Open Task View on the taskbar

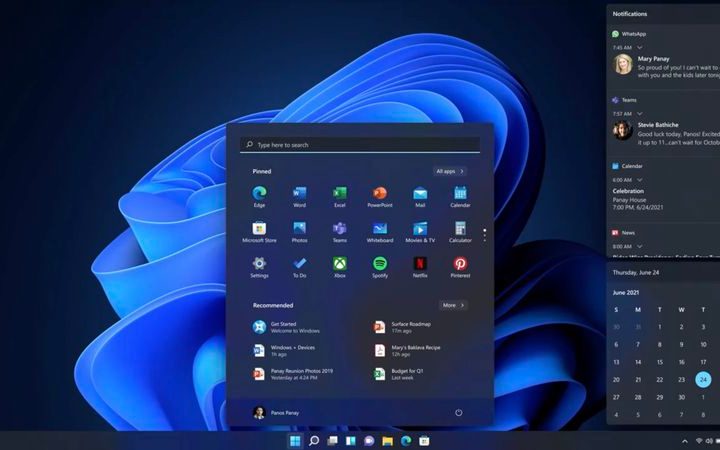click(332, 441)
